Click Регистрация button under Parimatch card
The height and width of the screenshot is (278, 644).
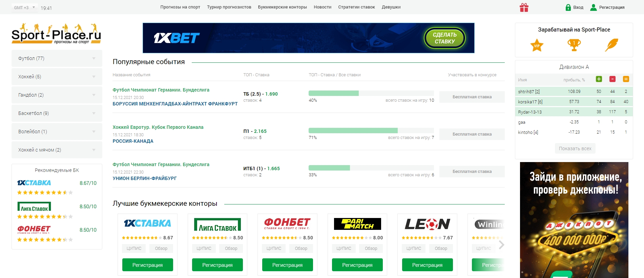pyautogui.click(x=357, y=265)
